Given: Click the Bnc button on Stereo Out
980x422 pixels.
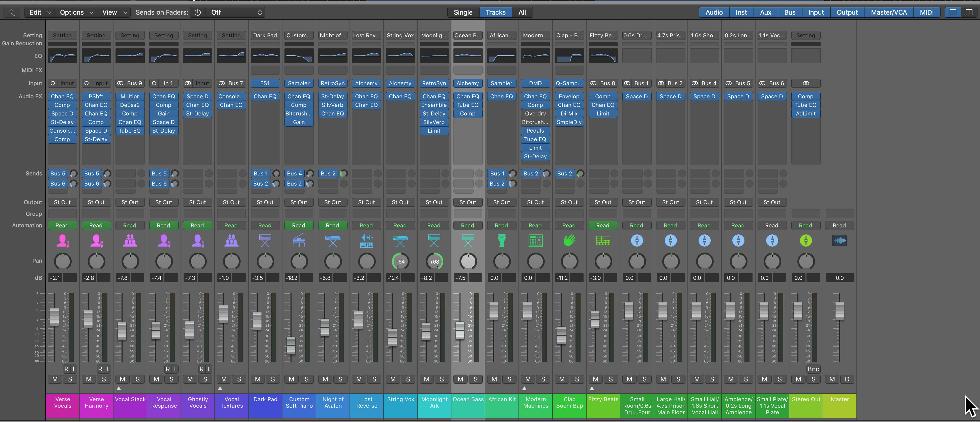Looking at the screenshot, I should tap(813, 369).
